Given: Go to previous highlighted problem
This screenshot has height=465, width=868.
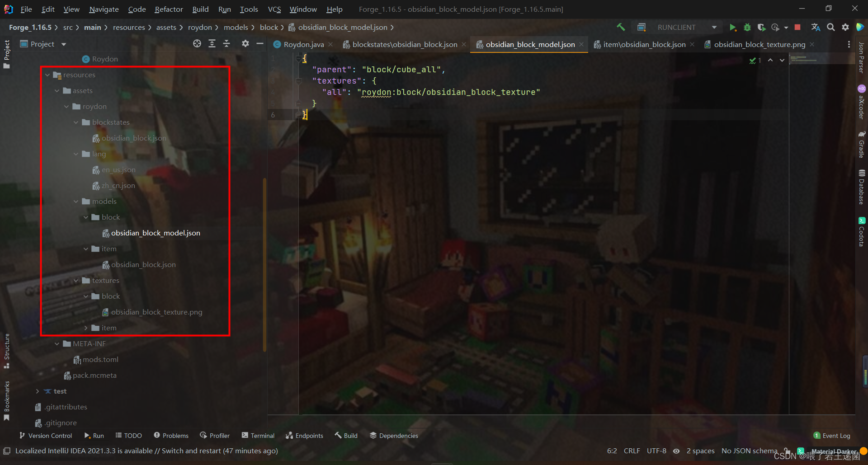Looking at the screenshot, I should tap(770, 60).
